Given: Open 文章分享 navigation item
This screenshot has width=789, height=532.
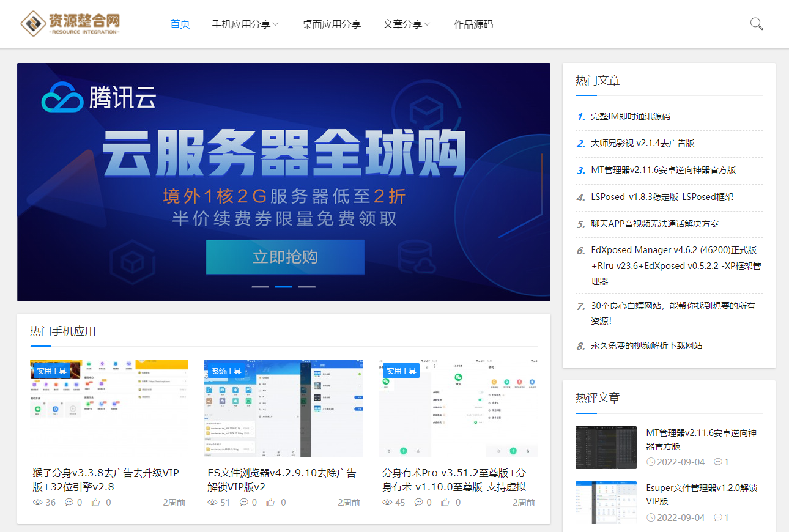Looking at the screenshot, I should 402,24.
